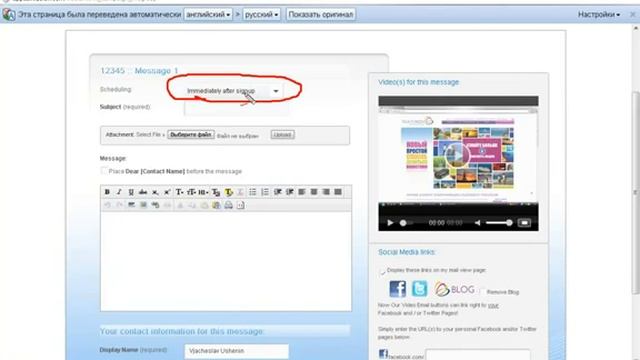640x360 pixels.
Task: Decrease indent in the editor
Action: tap(278, 192)
